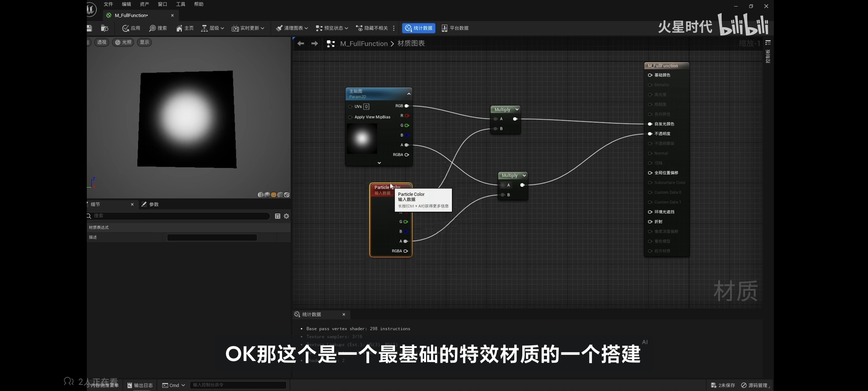Click the browse to asset icon
This screenshot has width=868, height=391.
click(105, 28)
